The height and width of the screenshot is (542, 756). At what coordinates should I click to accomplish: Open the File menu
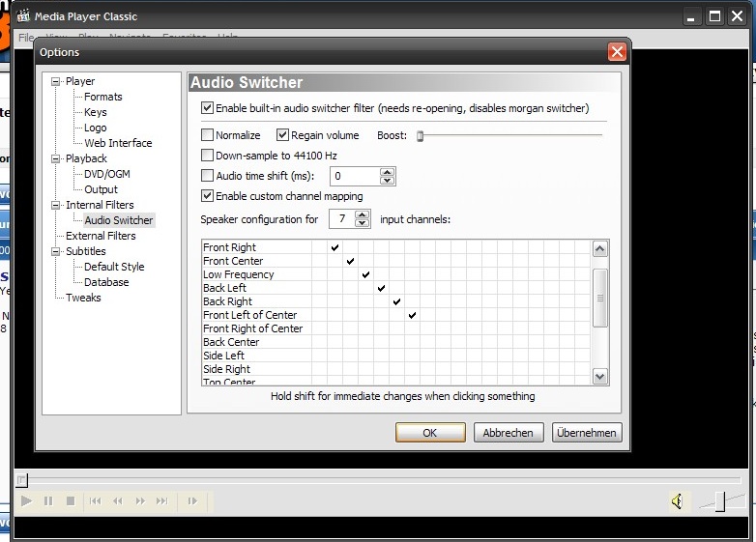26,38
